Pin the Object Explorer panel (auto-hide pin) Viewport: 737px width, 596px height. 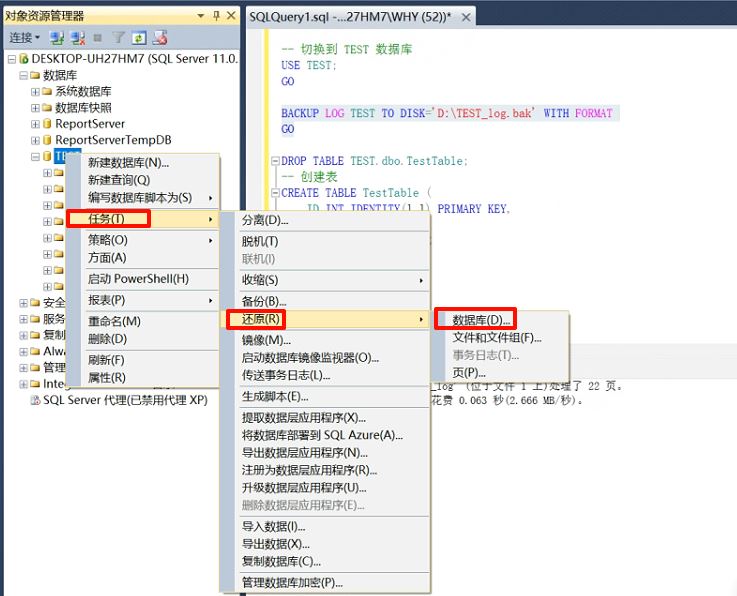[216, 16]
